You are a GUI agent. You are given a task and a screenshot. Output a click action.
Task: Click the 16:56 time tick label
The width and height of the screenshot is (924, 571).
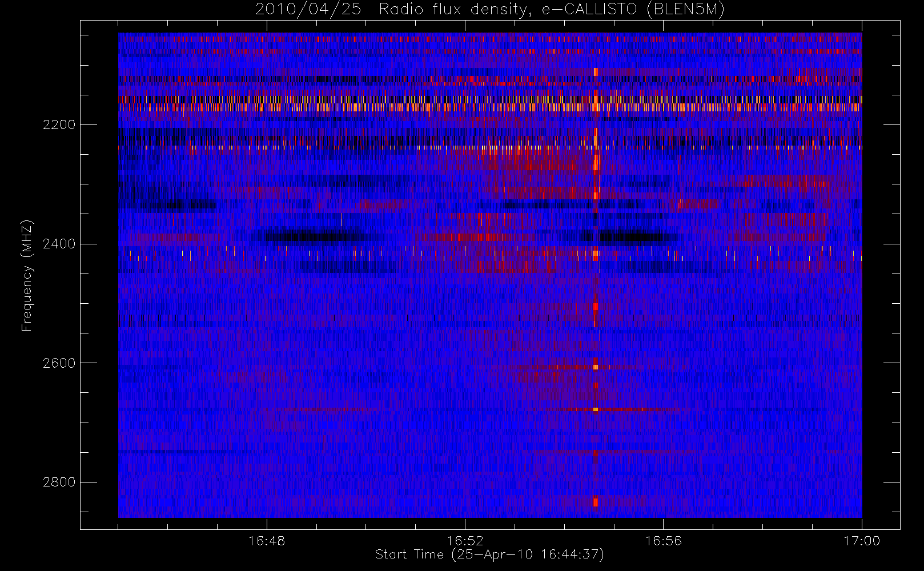664,540
